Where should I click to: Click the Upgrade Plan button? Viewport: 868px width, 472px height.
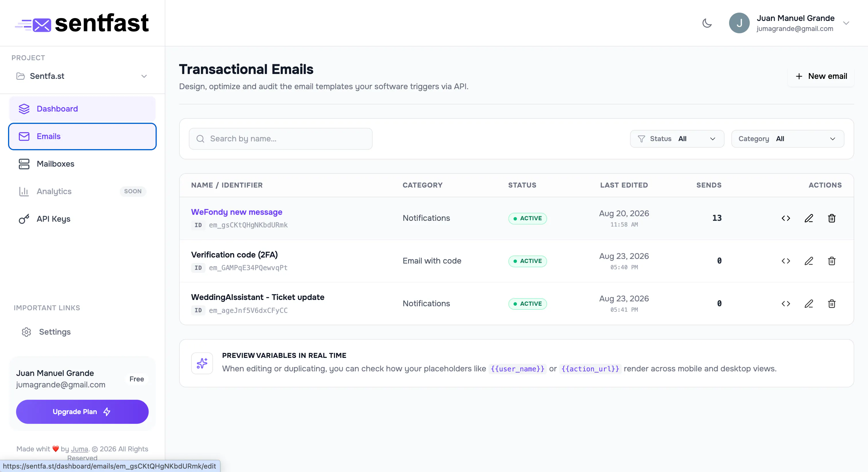pyautogui.click(x=82, y=411)
